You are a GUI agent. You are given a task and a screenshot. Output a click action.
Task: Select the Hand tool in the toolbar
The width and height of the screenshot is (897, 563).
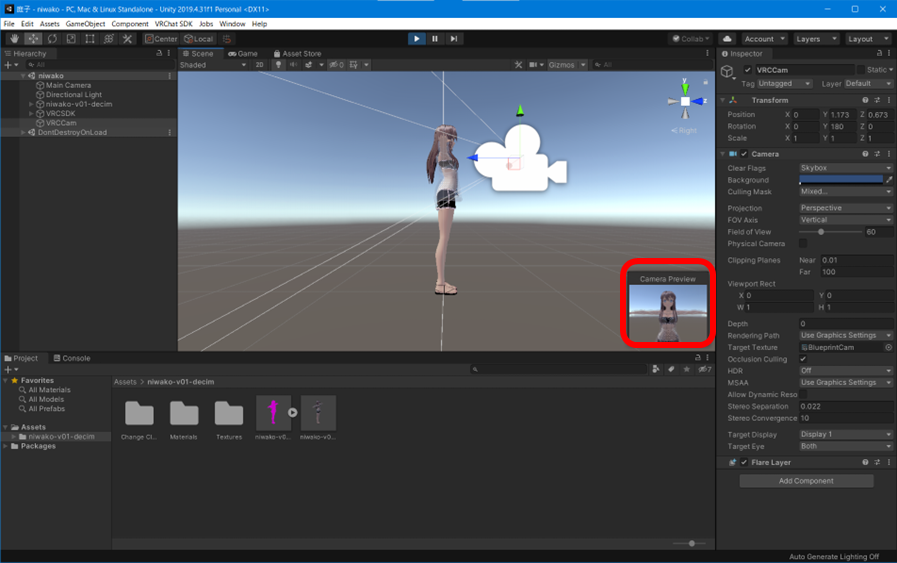tap(14, 39)
